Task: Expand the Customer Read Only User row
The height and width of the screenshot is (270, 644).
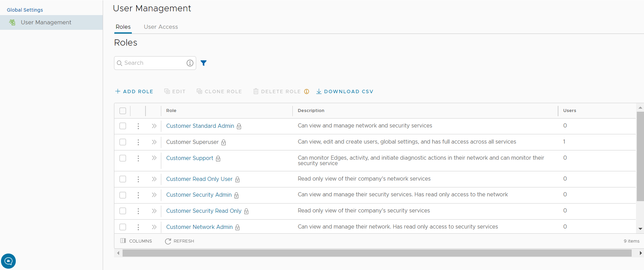Action: 154,179
